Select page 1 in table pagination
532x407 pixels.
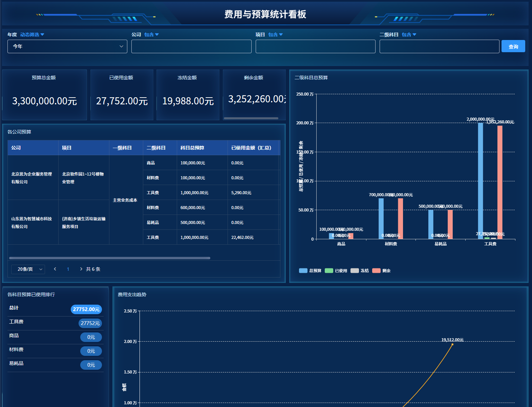coord(68,269)
